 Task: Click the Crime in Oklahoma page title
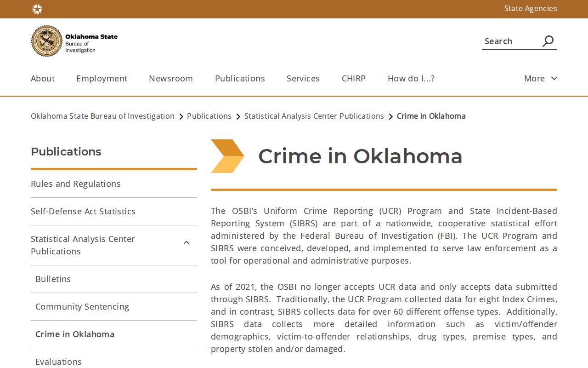(x=360, y=156)
